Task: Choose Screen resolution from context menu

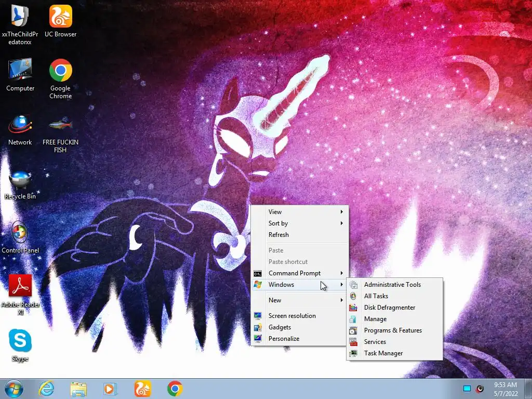Action: [300, 316]
